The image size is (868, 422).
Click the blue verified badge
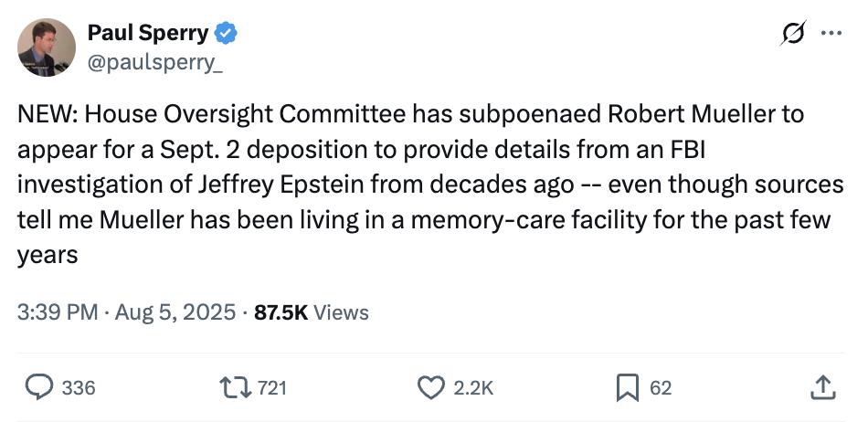pos(227,35)
